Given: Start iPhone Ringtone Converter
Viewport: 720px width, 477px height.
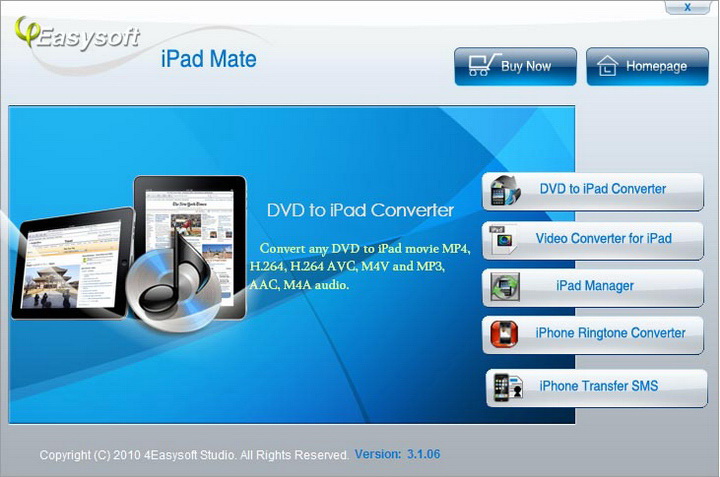Looking at the screenshot, I should (592, 335).
